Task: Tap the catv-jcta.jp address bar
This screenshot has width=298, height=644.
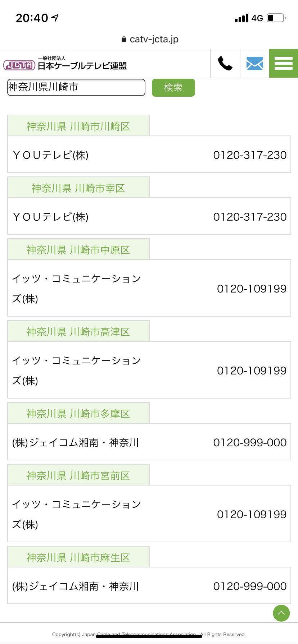Action: [x=154, y=39]
